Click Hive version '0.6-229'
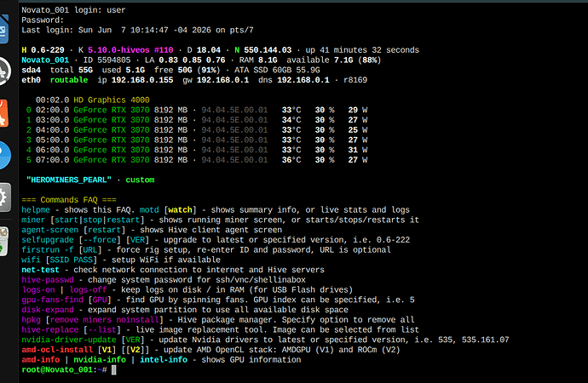Viewport: 588px width, 383px height. point(48,50)
